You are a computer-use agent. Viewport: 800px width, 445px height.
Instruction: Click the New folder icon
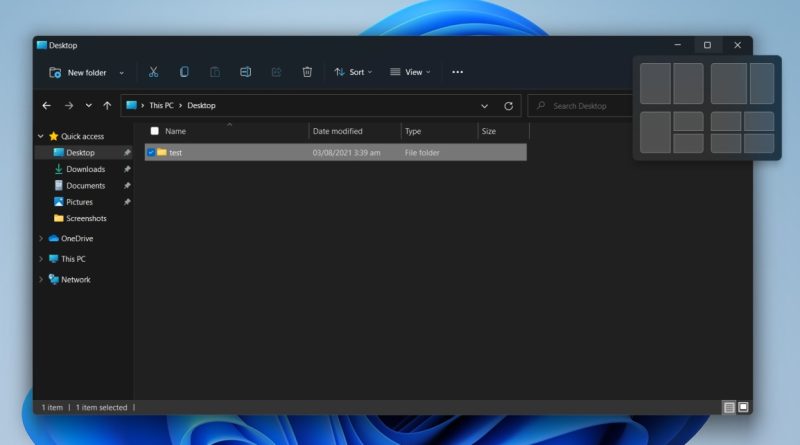[55, 72]
